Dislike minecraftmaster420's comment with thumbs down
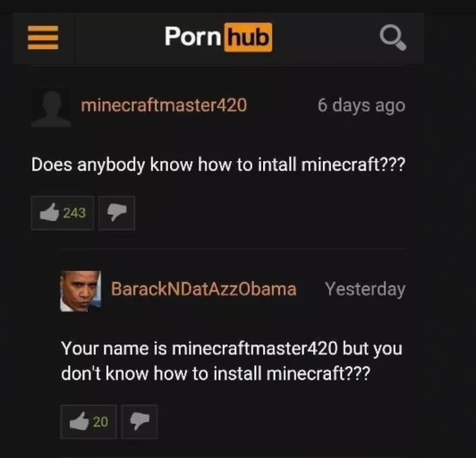The image size is (476, 458). click(x=116, y=213)
